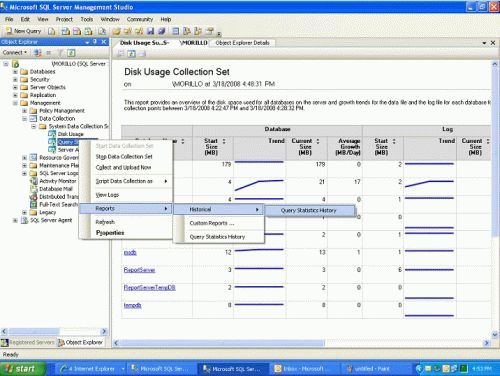Viewport: 500px width, 376px height.
Task: Expand the Legacy folder node
Action: click(24, 212)
